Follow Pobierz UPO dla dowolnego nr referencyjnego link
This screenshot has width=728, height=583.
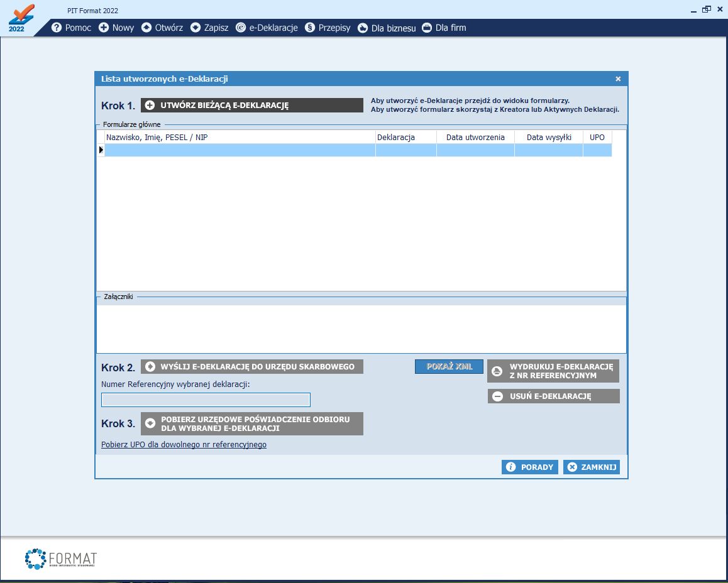coord(184,444)
